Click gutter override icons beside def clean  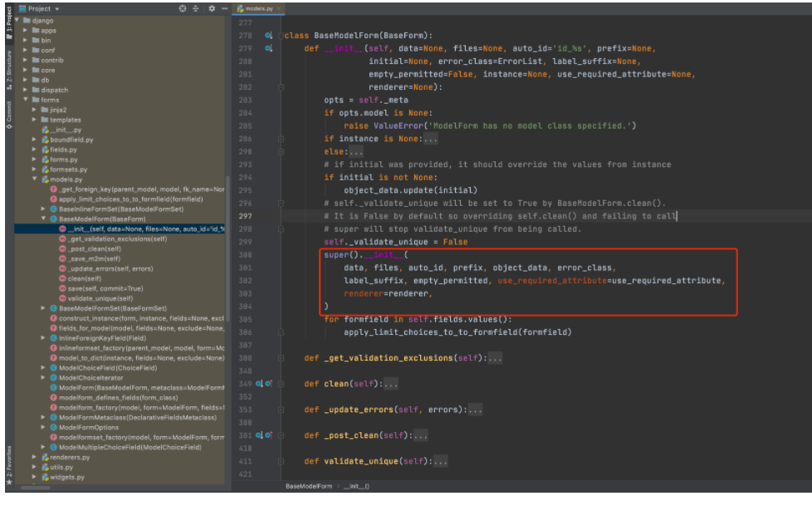coord(263,384)
